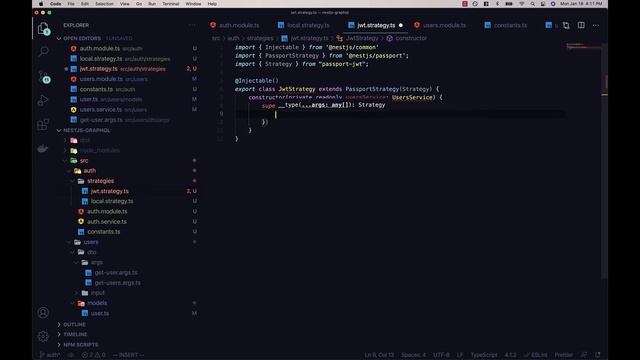Screen dimensions: 640x360
Task: Collapse the src folder
Action: [x=65, y=161]
